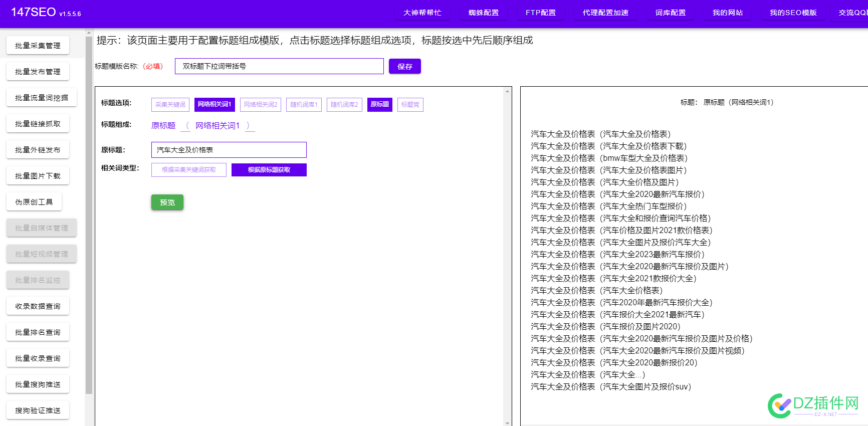The height and width of the screenshot is (426, 868).
Task: Open 批量流量词挖掘 in sidebar
Action: coord(42,98)
